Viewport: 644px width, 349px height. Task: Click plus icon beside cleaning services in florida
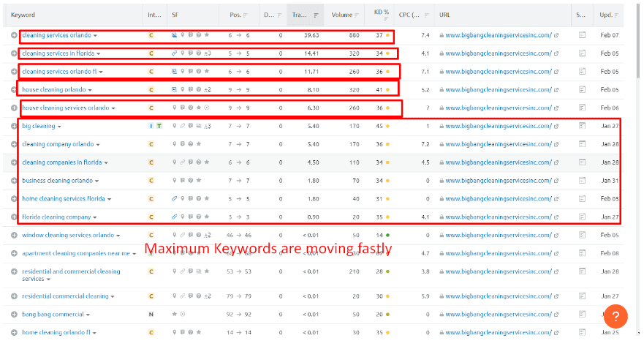14,53
